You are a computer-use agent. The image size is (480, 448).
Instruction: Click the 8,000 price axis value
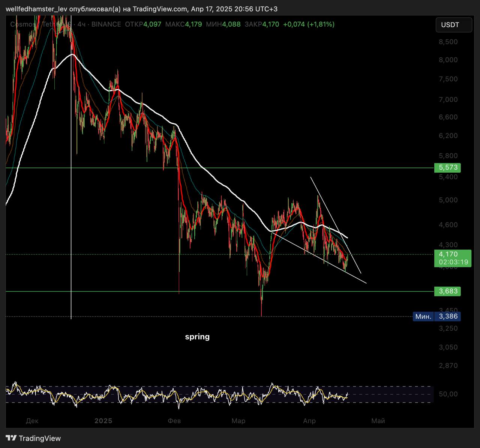tap(448, 60)
